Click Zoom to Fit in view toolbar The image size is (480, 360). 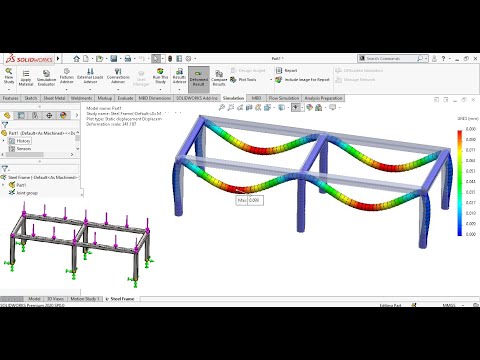pos(221,107)
